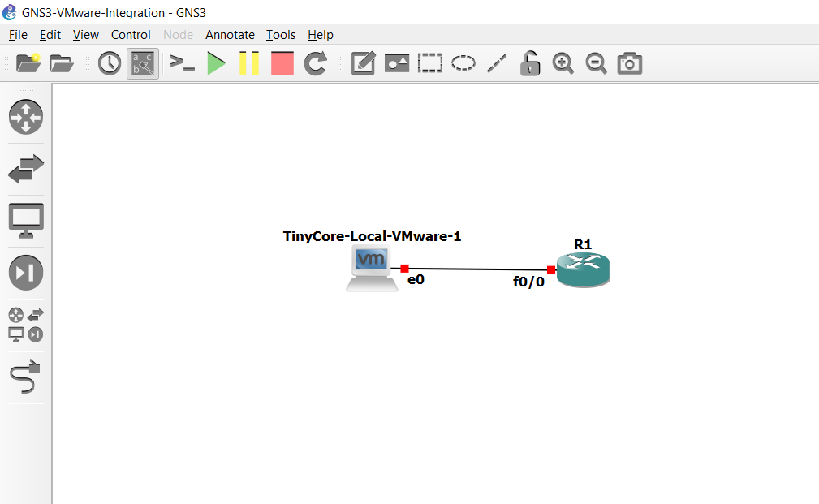The width and height of the screenshot is (819, 504).
Task: Toggle the lock items padlock icon
Action: [530, 64]
